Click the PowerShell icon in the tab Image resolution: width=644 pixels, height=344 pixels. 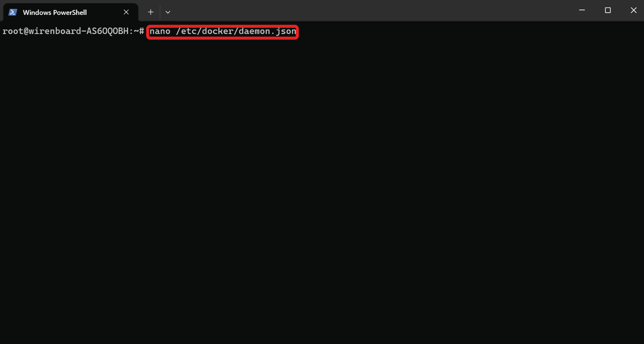(x=13, y=12)
